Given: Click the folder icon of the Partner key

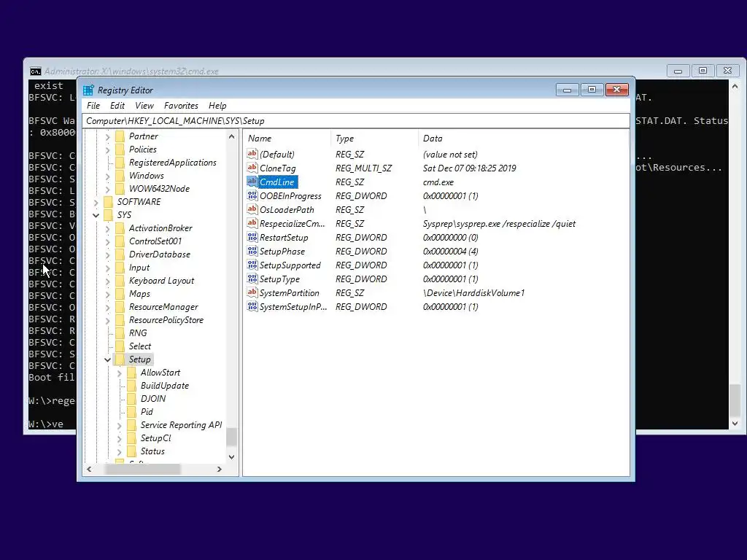Looking at the screenshot, I should click(120, 136).
